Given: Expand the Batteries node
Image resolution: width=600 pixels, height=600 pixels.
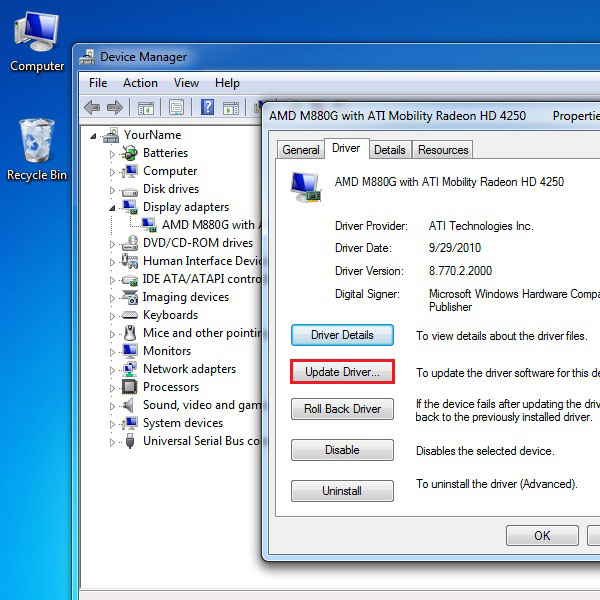Looking at the screenshot, I should point(112,154).
